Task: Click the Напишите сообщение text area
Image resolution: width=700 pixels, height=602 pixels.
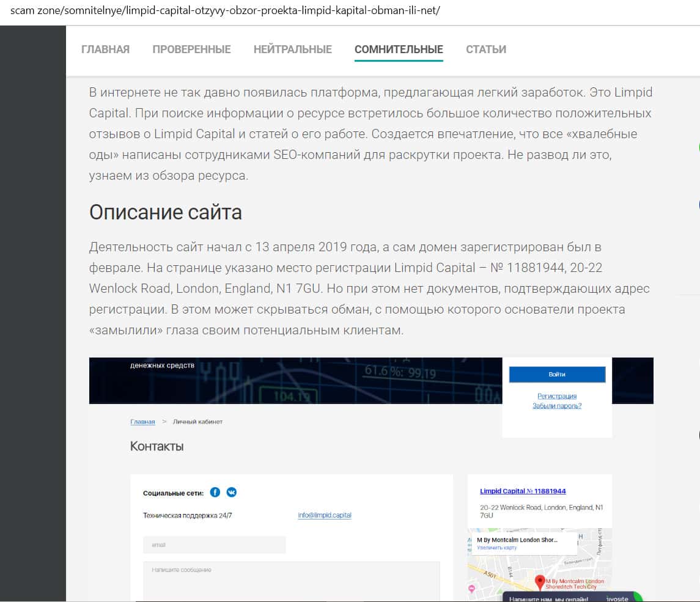Action: click(292, 581)
